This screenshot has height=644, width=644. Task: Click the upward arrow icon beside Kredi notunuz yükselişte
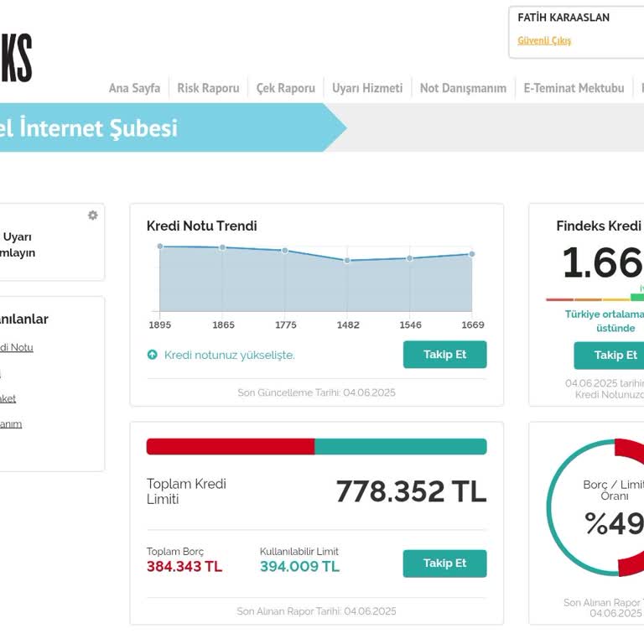tap(153, 355)
